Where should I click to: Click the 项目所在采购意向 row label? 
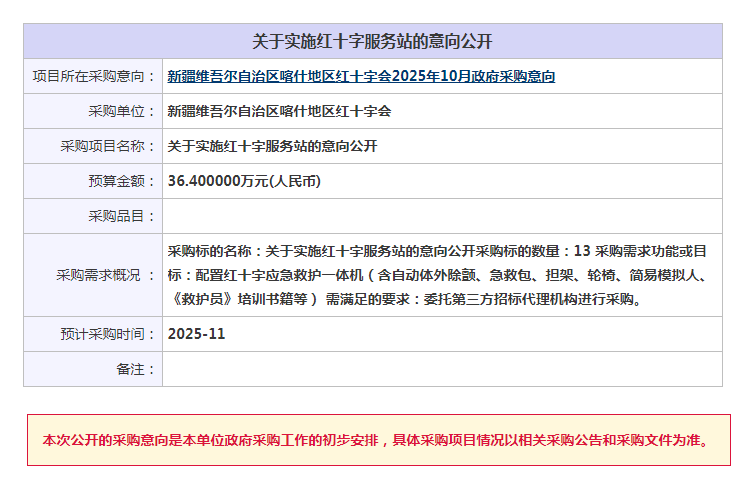click(94, 76)
